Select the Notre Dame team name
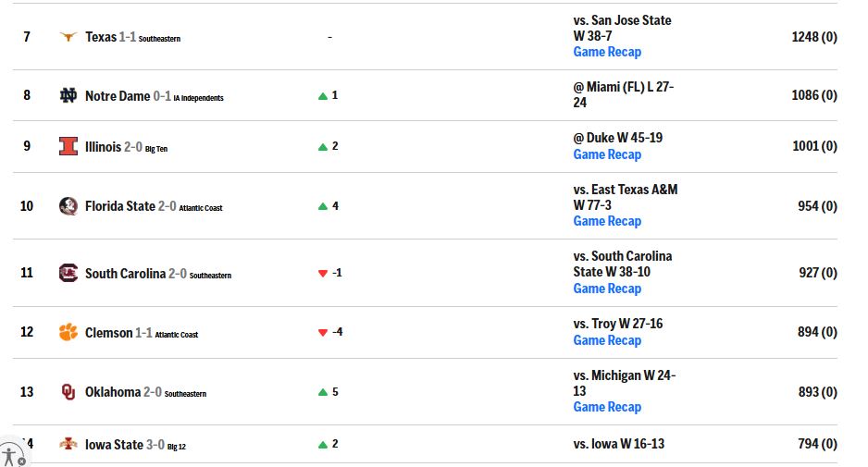The width and height of the screenshot is (868, 467). 118,96
